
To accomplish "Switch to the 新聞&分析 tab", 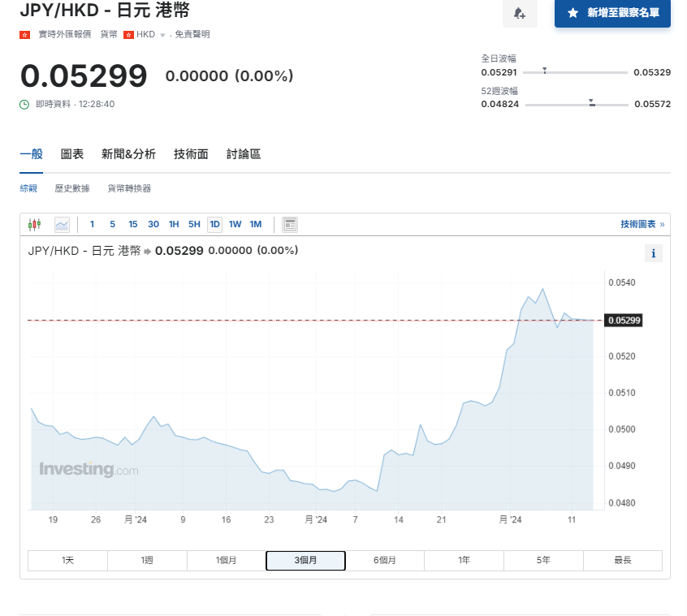I will pyautogui.click(x=128, y=154).
